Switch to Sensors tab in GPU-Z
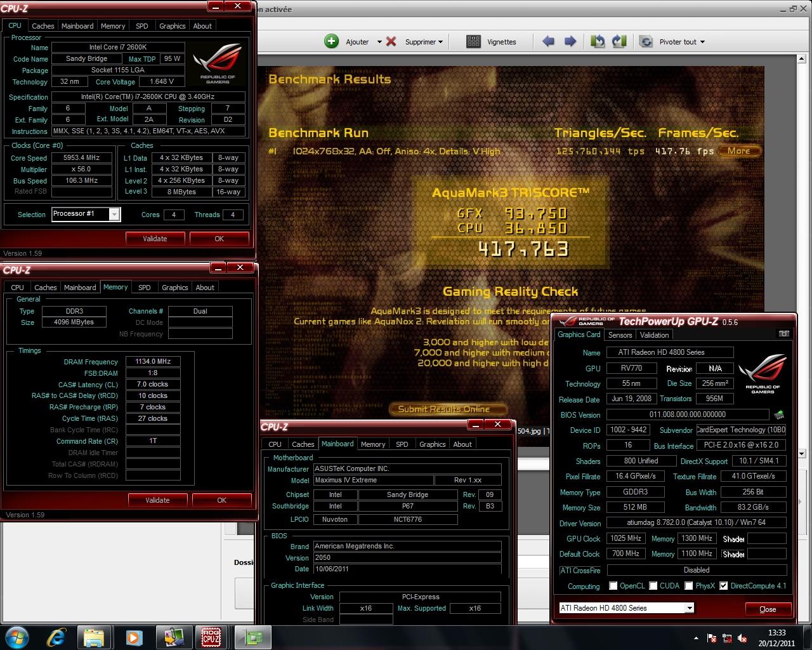812x650 pixels. (620, 335)
